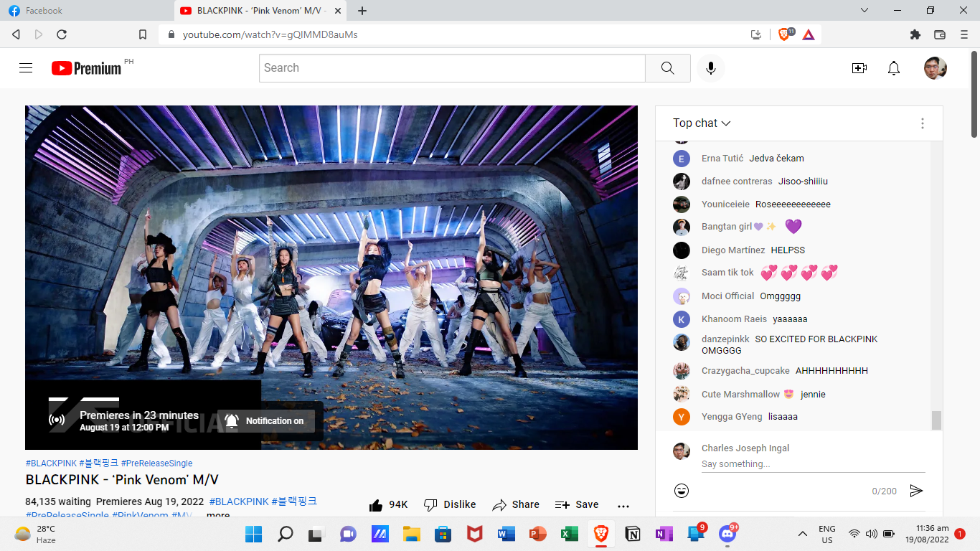Reload the page
The width and height of the screenshot is (980, 551).
(x=62, y=34)
